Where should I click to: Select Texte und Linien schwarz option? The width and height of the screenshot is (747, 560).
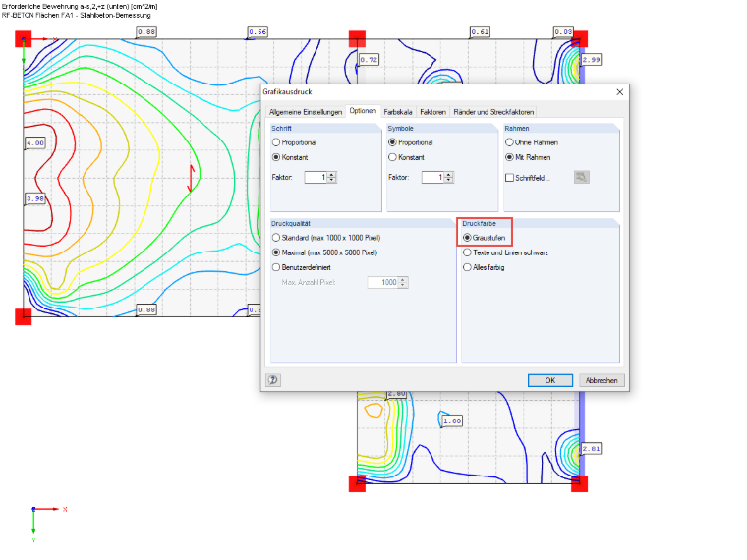pos(505,252)
